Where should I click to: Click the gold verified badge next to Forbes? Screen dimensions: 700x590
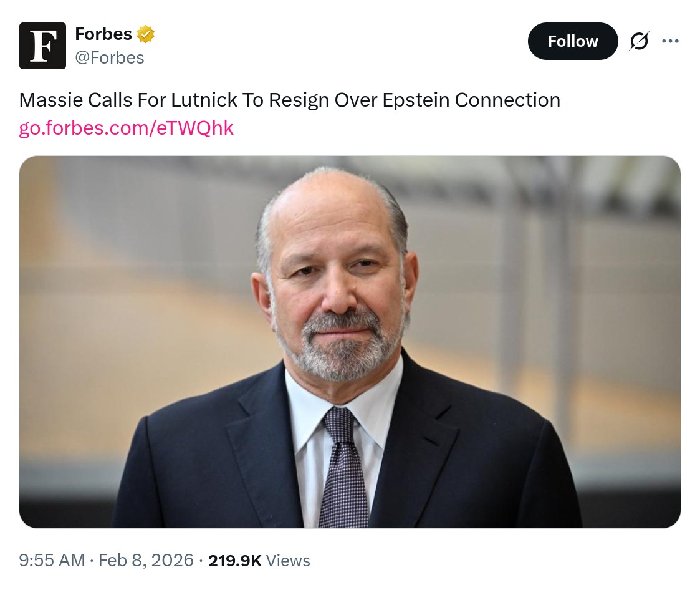pyautogui.click(x=146, y=34)
